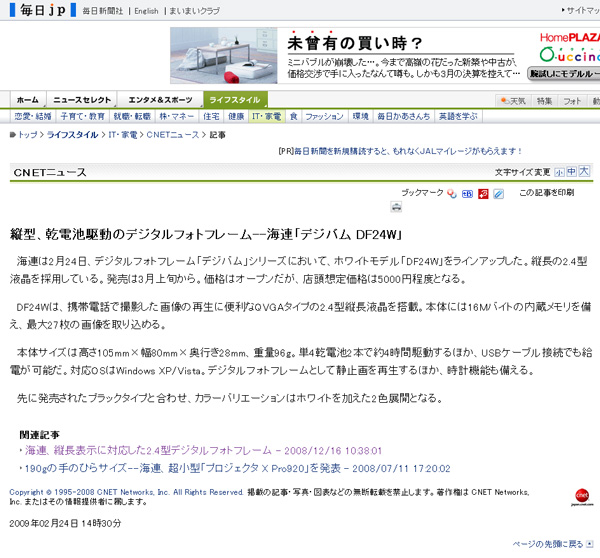Select the ライフスタイル tab
Screen dimensions: 600x558
[235, 100]
